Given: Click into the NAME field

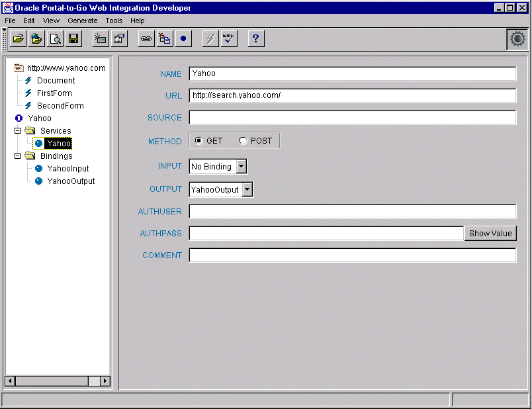Looking at the screenshot, I should pos(353,73).
